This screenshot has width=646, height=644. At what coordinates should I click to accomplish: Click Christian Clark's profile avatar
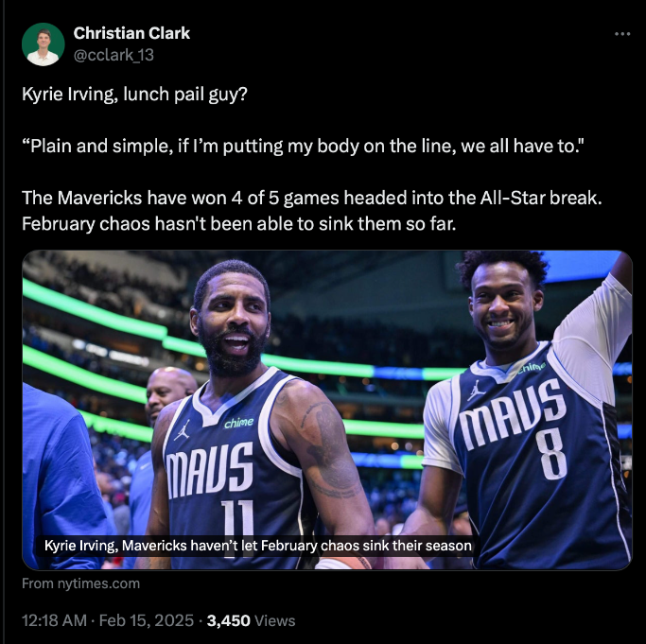click(44, 44)
